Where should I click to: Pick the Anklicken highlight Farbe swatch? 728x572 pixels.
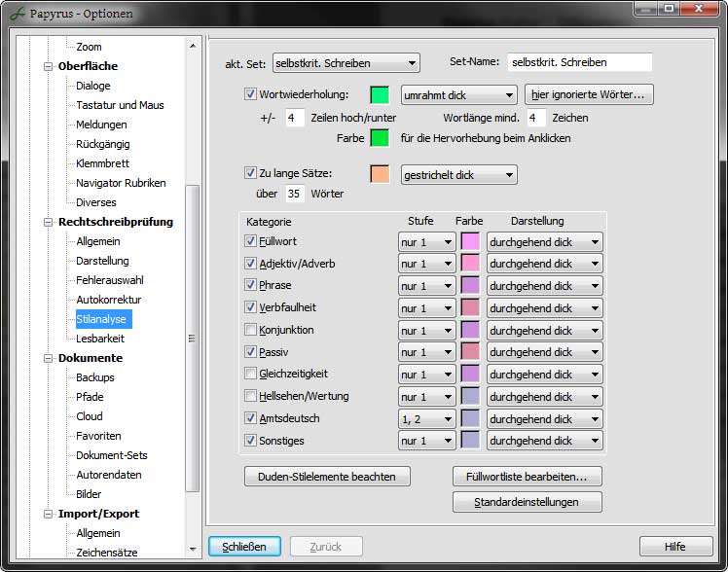pos(380,138)
